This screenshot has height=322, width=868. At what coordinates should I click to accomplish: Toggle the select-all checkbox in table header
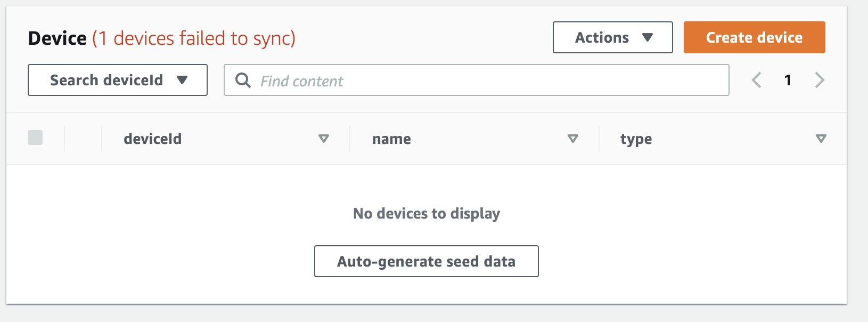click(x=35, y=138)
